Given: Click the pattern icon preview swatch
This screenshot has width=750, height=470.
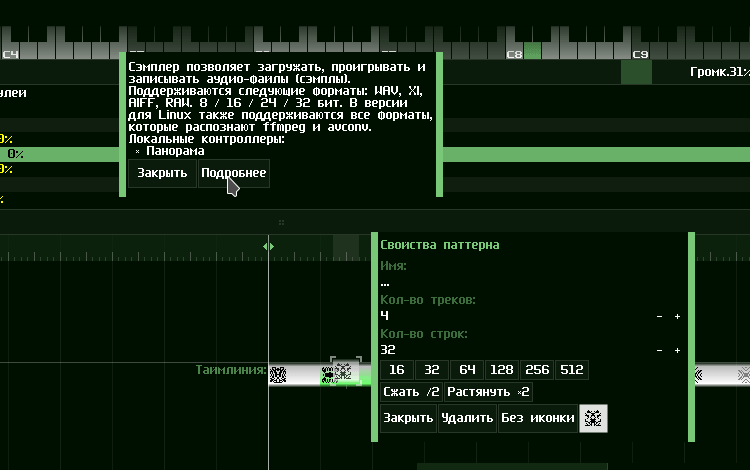Looking at the screenshot, I should click(x=594, y=418).
